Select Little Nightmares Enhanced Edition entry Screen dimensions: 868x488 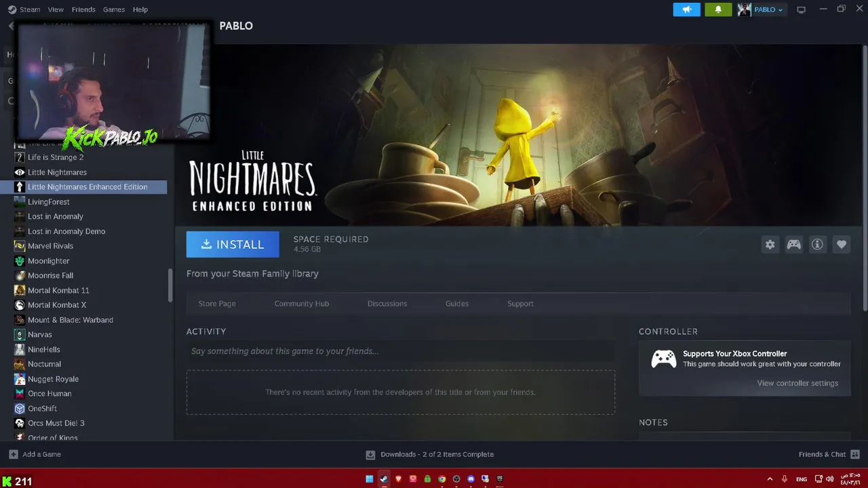[x=83, y=187]
